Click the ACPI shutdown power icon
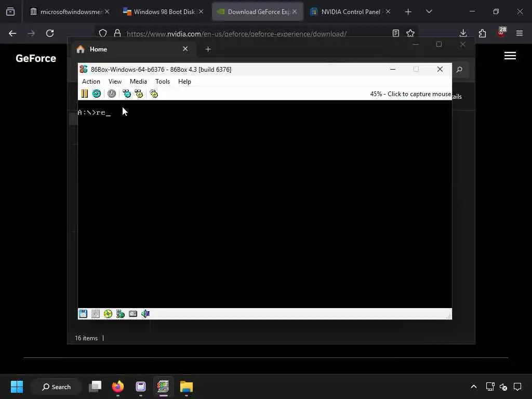The image size is (532, 399). pos(112,94)
